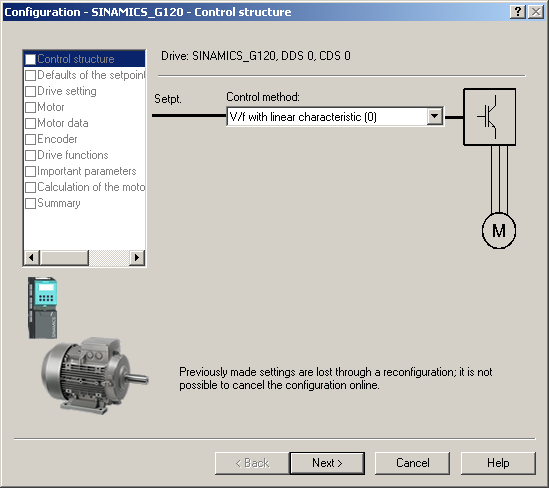
Task: Click the motor M circle symbol
Action: [x=499, y=231]
